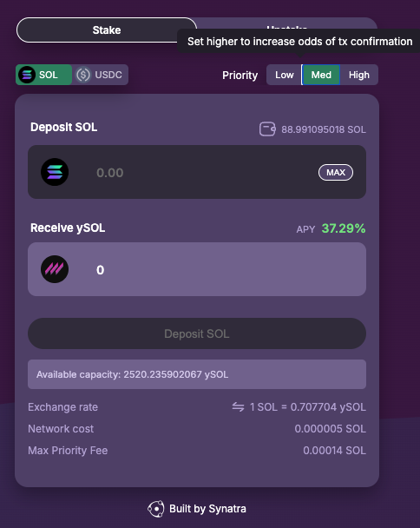Click the USDC dollar coin icon
The image size is (420, 528).
click(83, 75)
